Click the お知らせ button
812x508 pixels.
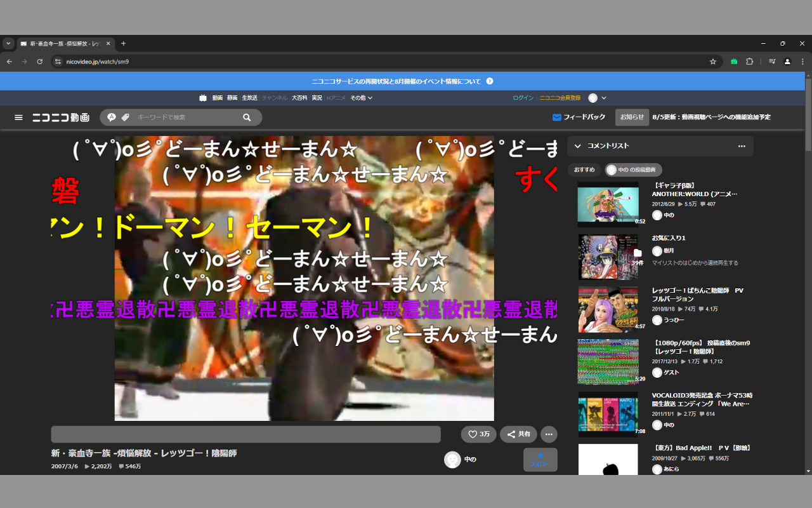coord(632,117)
